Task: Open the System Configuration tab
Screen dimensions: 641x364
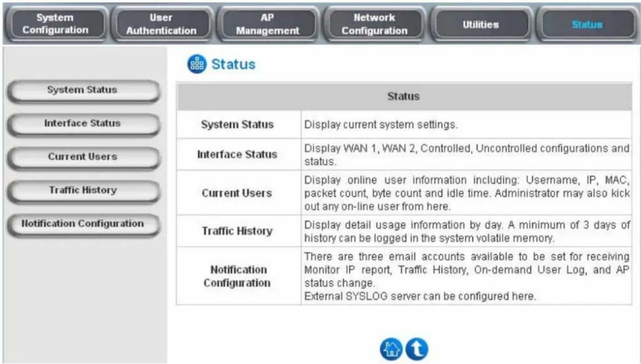Action: (x=56, y=24)
